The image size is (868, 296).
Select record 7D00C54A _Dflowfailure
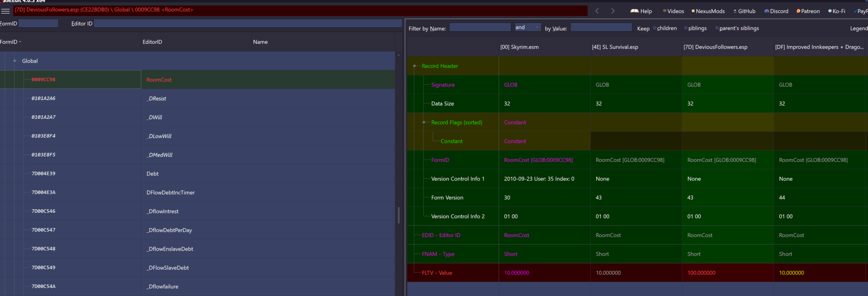point(197,286)
